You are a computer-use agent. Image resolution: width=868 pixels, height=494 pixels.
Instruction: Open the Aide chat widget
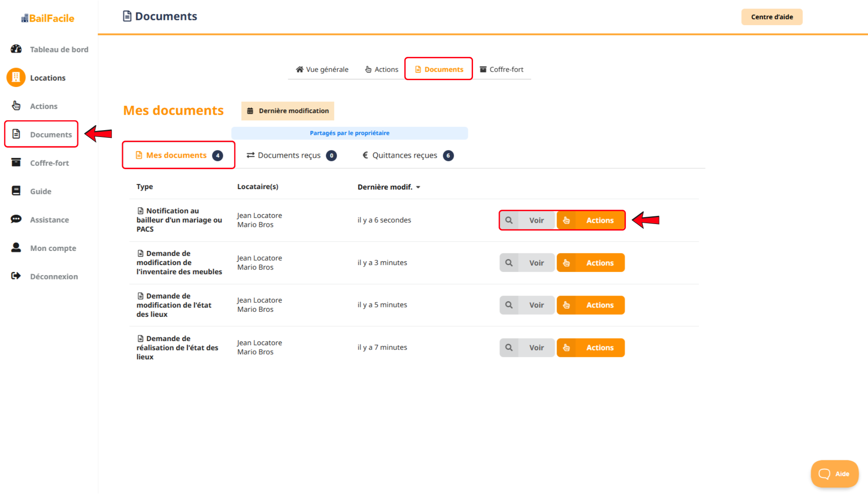[834, 474]
